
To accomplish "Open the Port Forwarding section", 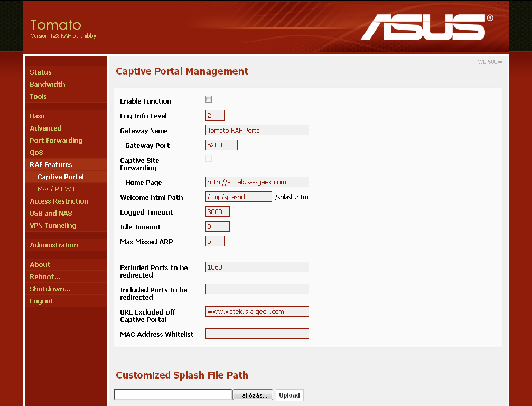I will point(56,141).
